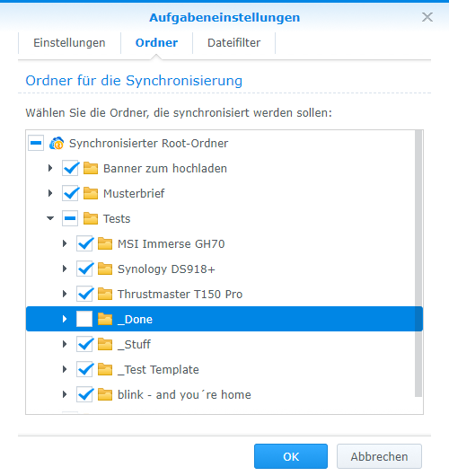The image size is (449, 476).
Task: Expand the Banner zum hochladen folder
Action: tap(50, 168)
